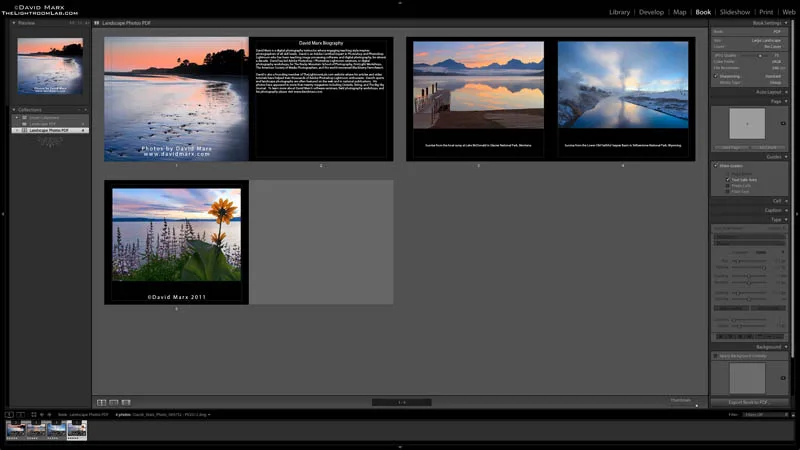Switch to multi-page view icon
The height and width of the screenshot is (450, 800).
click(102, 403)
